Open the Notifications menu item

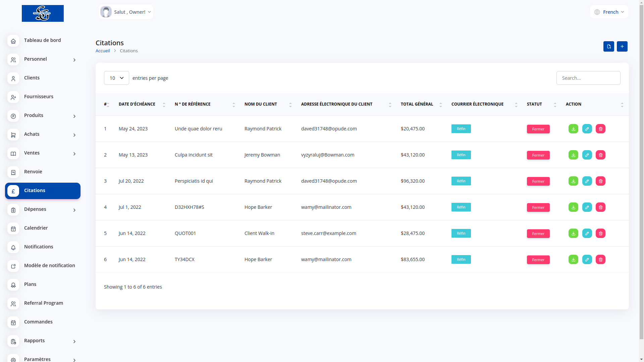point(38,247)
